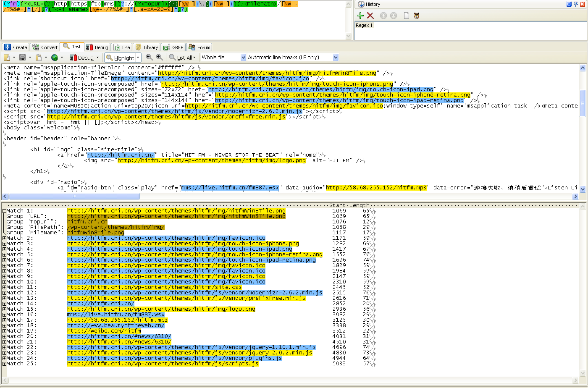Viewport: 588px width, 388px height.
Task: Open dropdown arrow beside toolbar Debug button
Action: click(97, 58)
